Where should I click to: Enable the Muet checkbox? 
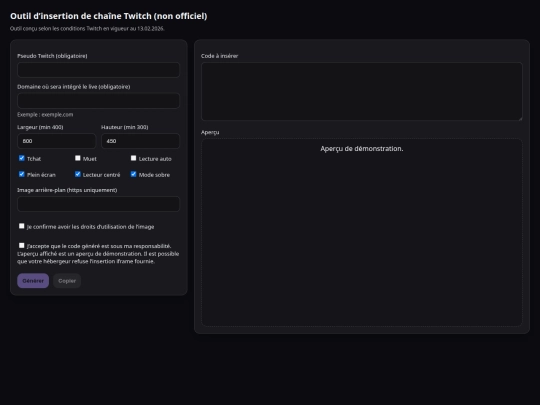point(77,158)
